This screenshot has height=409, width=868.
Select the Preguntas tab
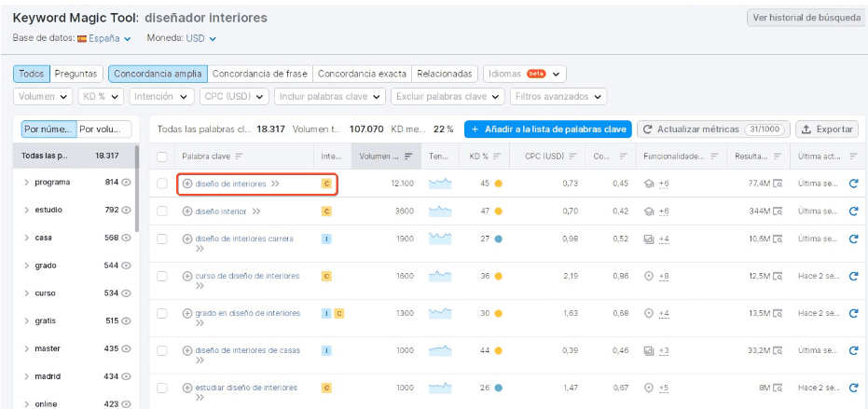tap(76, 74)
